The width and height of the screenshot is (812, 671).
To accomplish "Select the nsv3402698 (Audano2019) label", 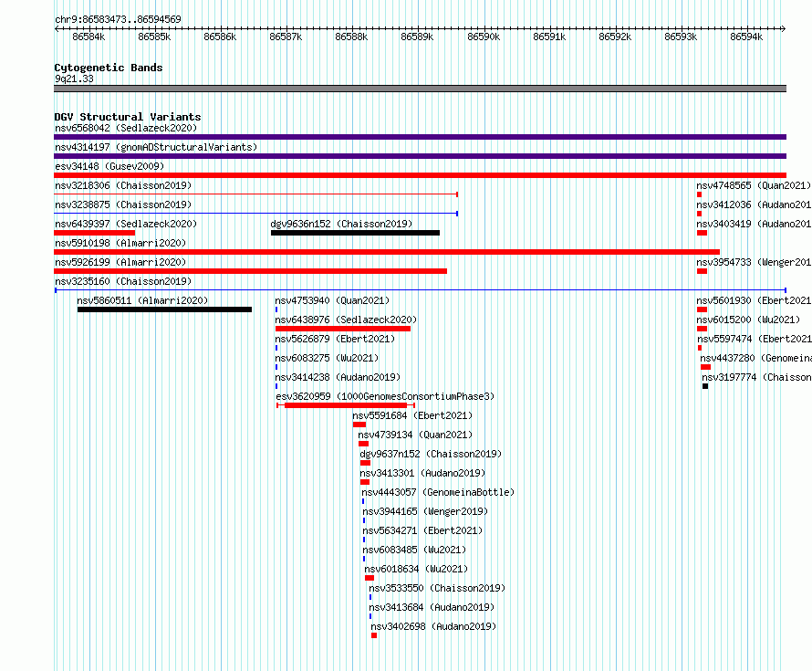I will 433,626.
